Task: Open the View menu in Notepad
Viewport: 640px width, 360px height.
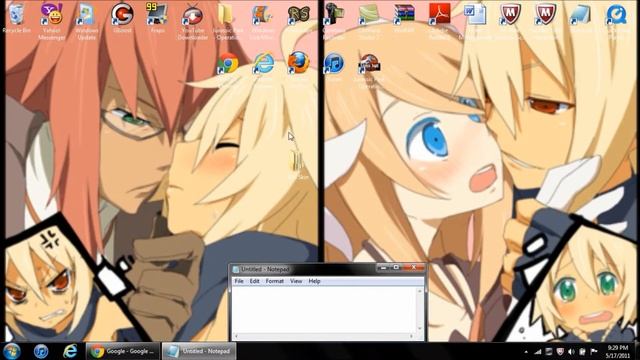Action: pos(296,281)
